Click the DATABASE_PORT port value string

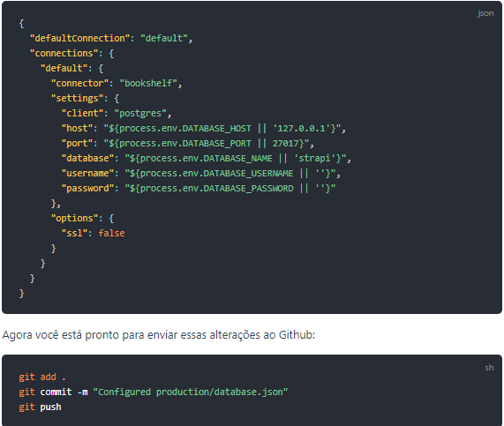pos(207,143)
